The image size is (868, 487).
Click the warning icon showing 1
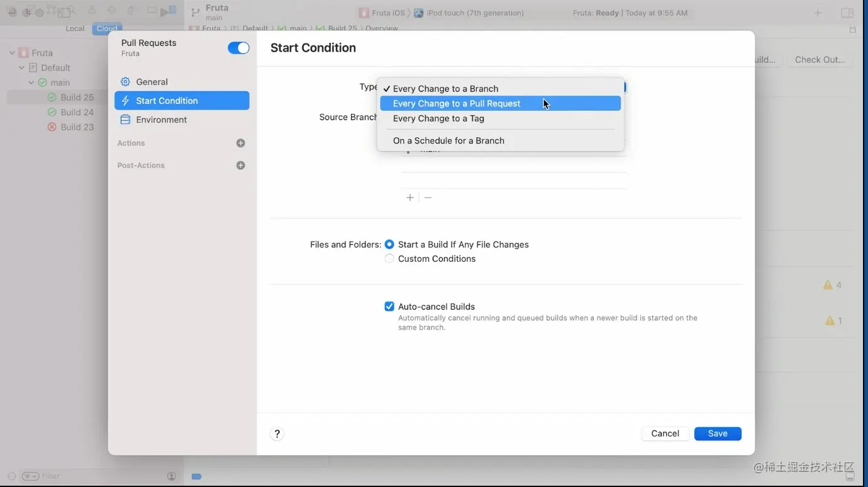point(830,321)
